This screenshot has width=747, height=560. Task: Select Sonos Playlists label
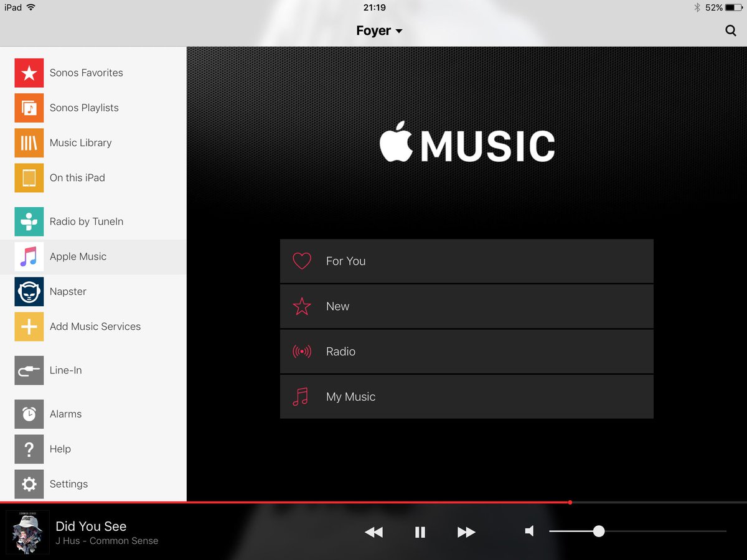(84, 108)
